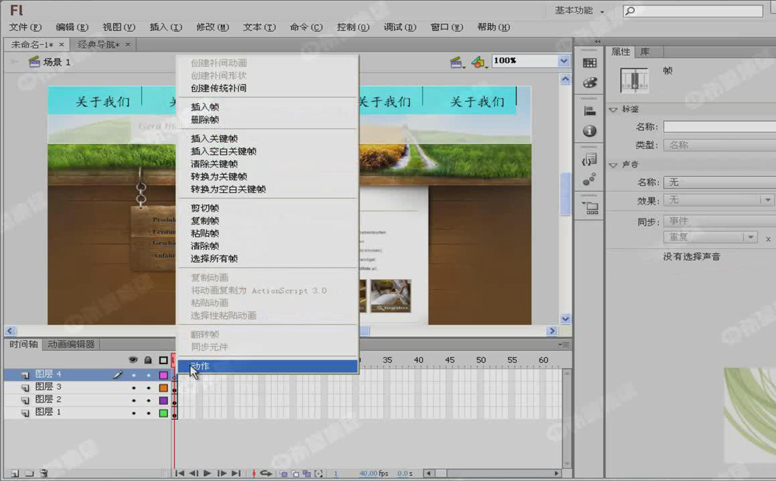Click the 名称 label name input field

click(718, 127)
